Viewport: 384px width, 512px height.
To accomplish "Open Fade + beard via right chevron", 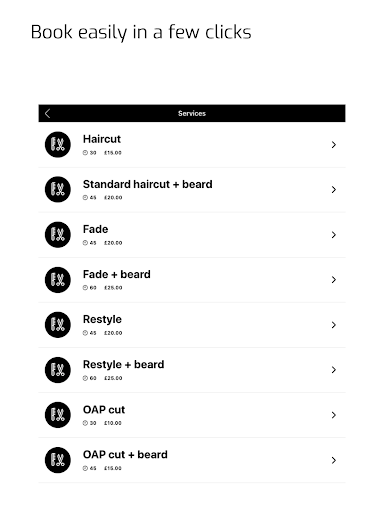I will [333, 280].
